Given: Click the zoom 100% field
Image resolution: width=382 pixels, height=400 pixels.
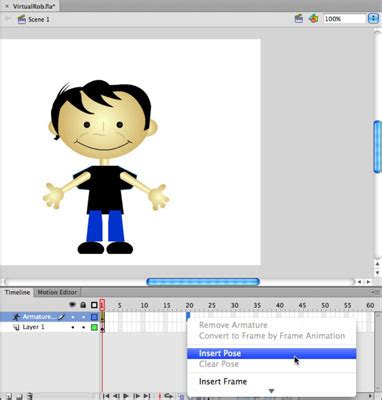Looking at the screenshot, I should 344,19.
